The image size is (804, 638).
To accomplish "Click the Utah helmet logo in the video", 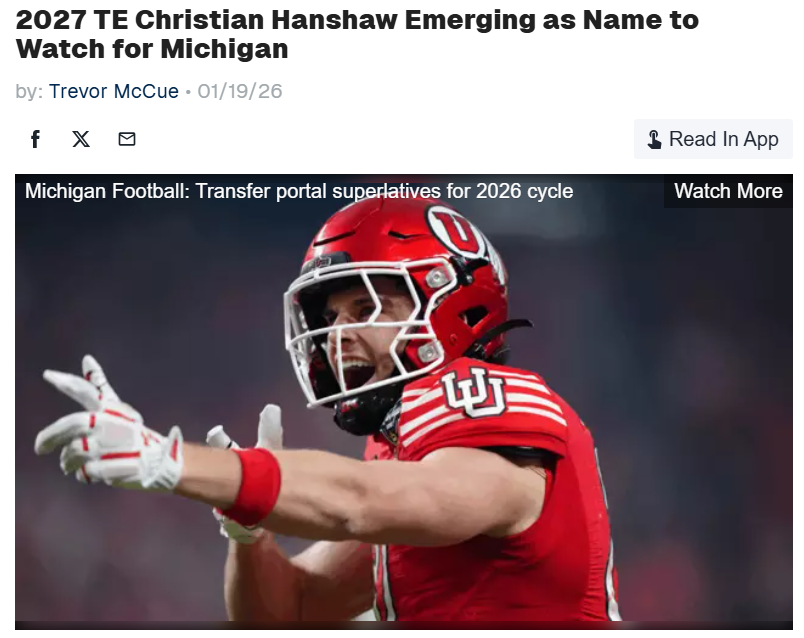I will pos(456,229).
